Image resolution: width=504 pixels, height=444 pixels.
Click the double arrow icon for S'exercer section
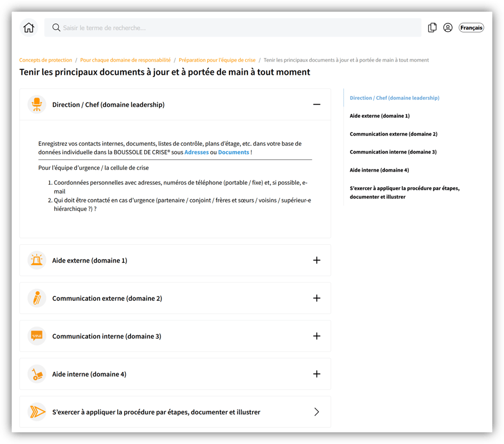click(x=37, y=412)
